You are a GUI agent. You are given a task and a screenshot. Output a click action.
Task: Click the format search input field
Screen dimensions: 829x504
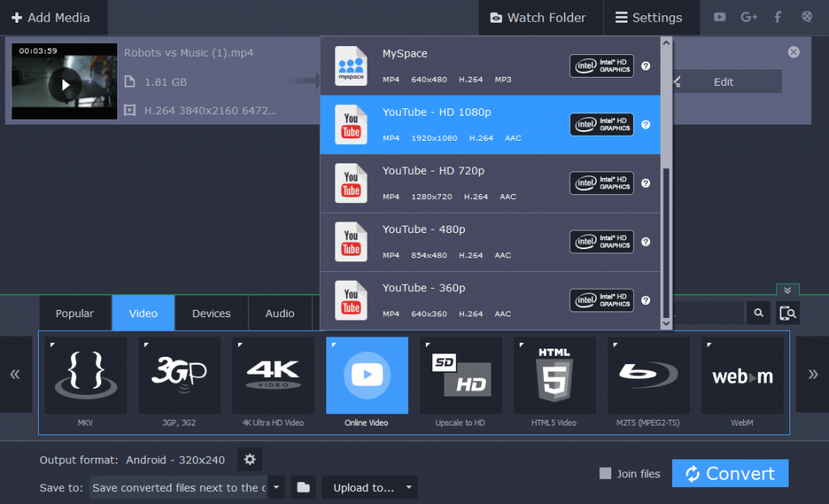click(708, 313)
